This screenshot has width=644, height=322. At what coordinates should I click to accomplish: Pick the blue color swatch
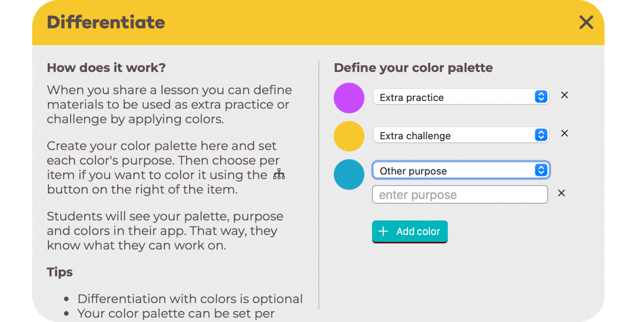click(349, 174)
